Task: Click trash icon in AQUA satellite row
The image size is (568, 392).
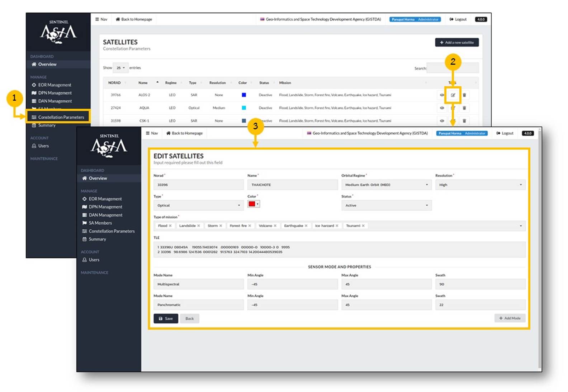Action: (x=464, y=108)
